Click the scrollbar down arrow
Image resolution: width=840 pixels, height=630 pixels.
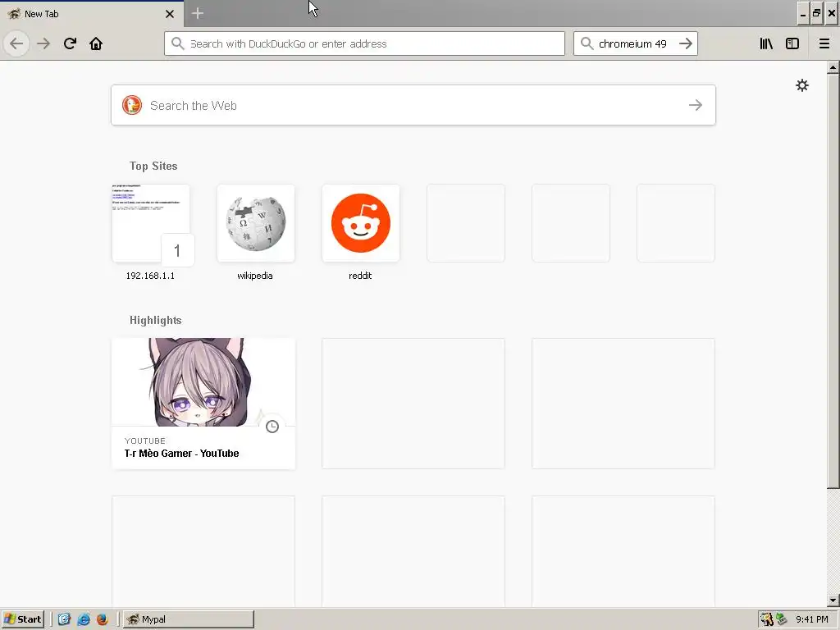833,600
